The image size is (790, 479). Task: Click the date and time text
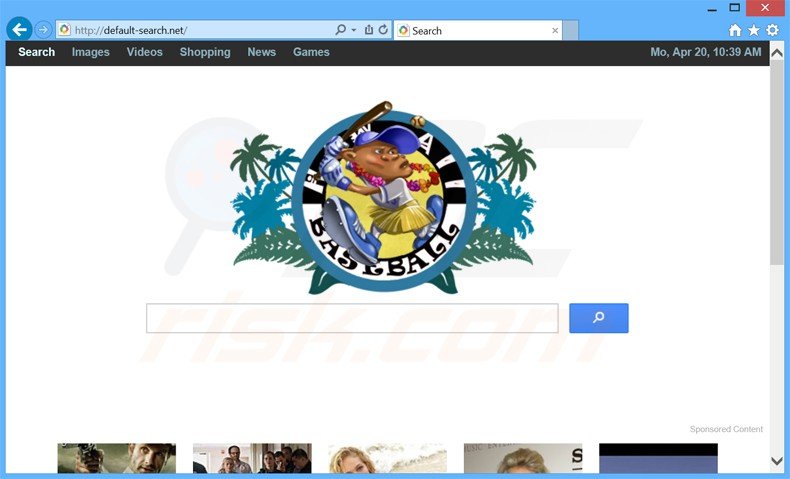coord(706,52)
